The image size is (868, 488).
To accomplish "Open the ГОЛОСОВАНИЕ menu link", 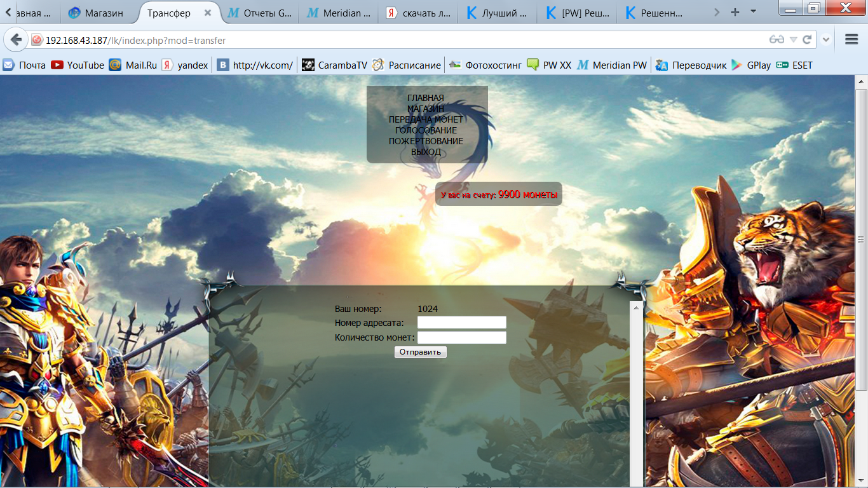I will coord(426,130).
